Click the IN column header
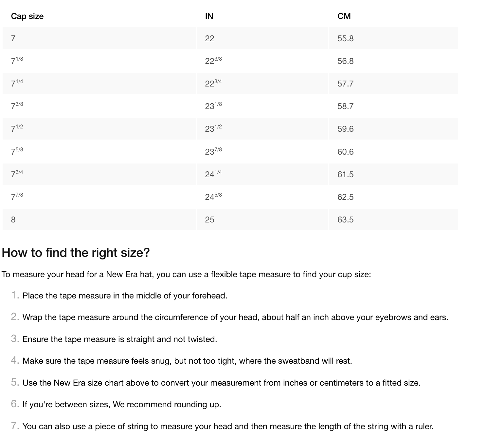 pyautogui.click(x=209, y=16)
